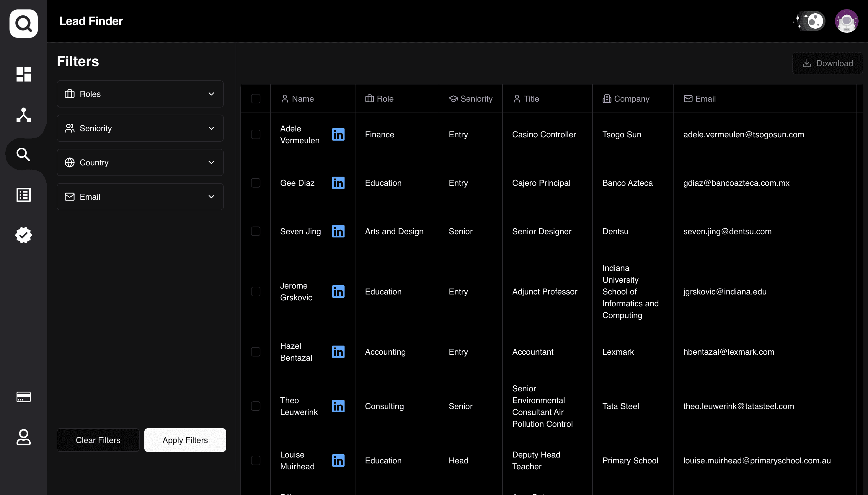Click the Tsogo Sun company cell

[x=621, y=134]
